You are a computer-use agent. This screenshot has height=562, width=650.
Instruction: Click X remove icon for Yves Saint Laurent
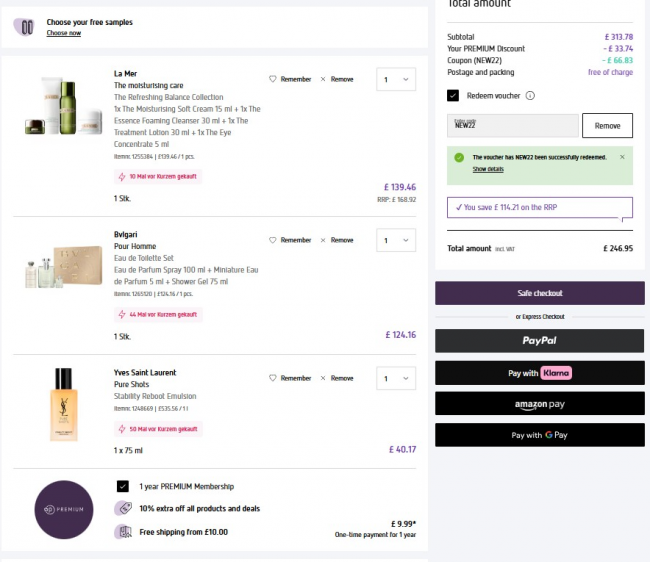point(323,378)
